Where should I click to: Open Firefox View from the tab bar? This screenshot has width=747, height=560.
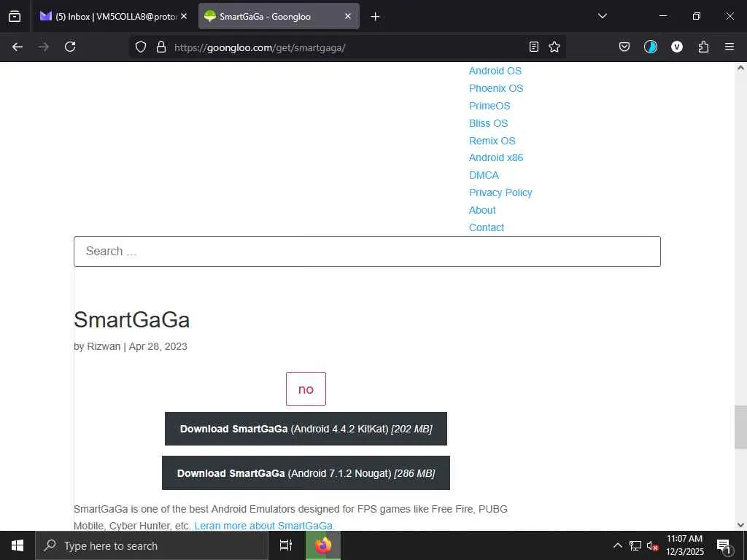click(15, 16)
